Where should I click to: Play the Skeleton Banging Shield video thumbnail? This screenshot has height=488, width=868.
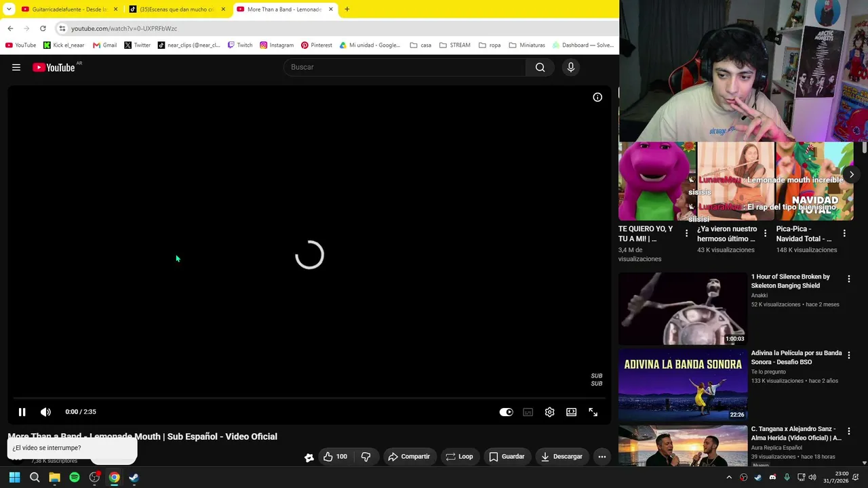pyautogui.click(x=683, y=308)
